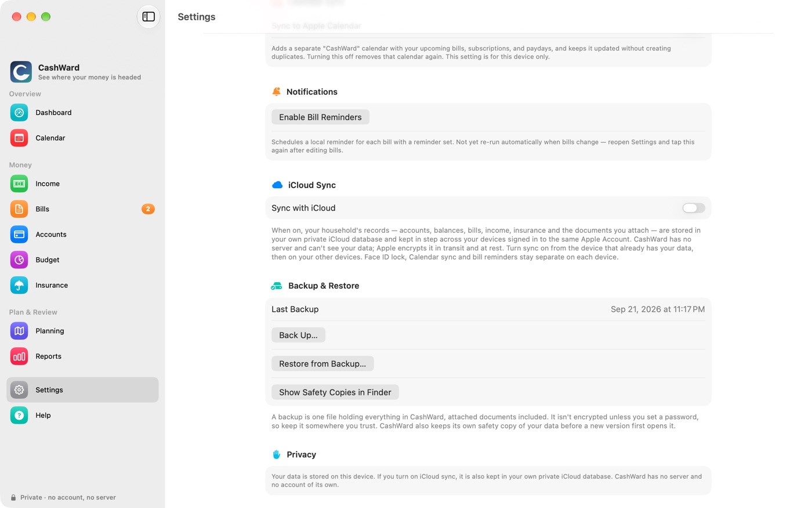Open the Income section

(82, 183)
